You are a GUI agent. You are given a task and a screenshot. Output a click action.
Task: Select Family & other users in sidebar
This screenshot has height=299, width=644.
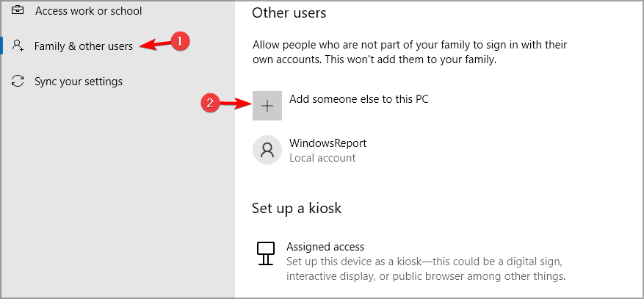(x=84, y=46)
